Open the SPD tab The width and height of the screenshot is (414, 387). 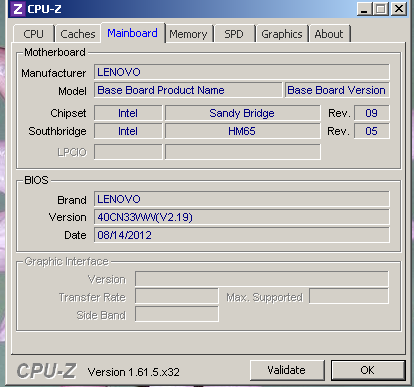(234, 34)
